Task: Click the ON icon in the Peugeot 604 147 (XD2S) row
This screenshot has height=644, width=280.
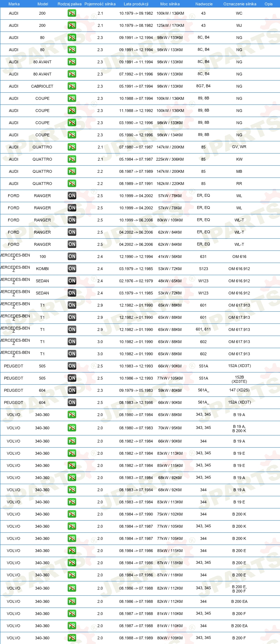Action: tap(72, 390)
